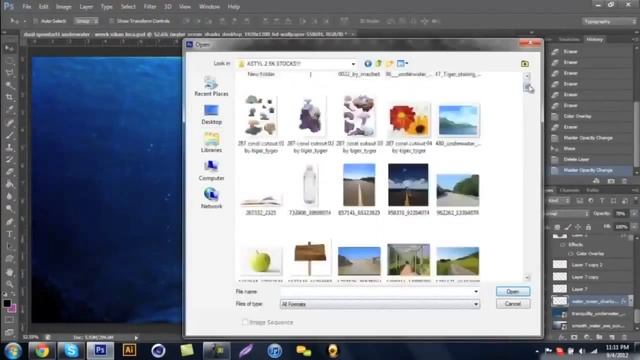This screenshot has height=360, width=640.
Task: Click the Open button in dialog
Action: click(x=513, y=291)
